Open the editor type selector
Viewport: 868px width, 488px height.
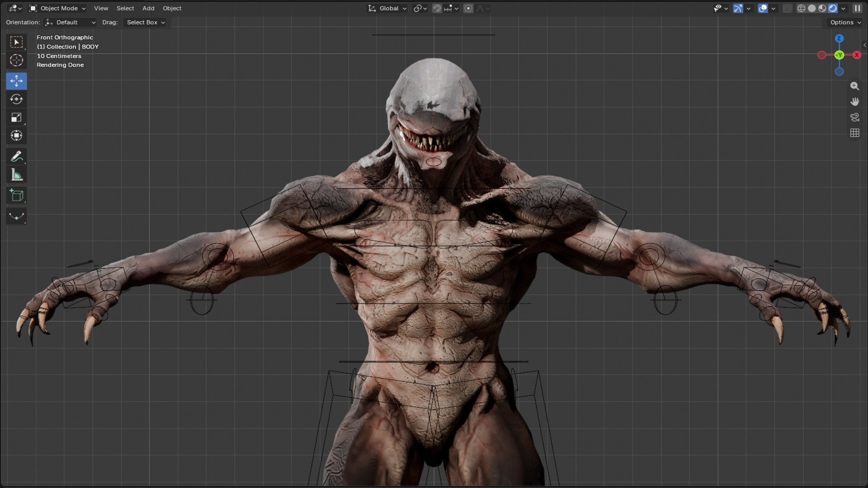click(15, 8)
